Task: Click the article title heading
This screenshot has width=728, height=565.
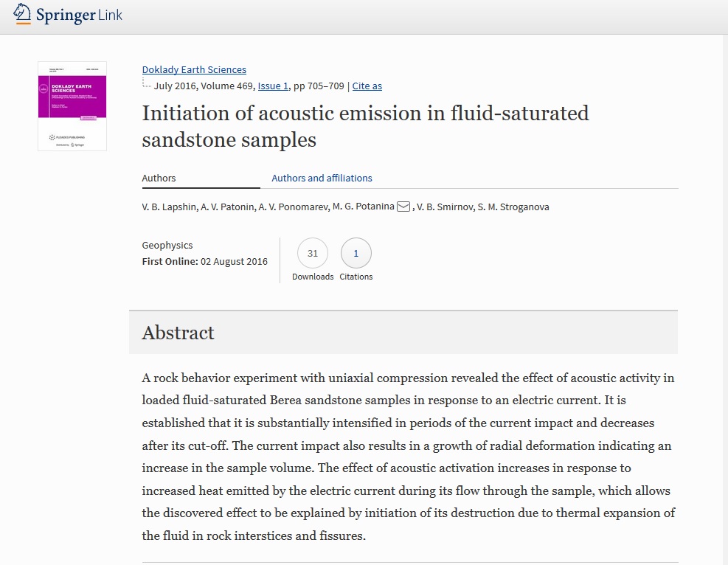Action: point(365,126)
